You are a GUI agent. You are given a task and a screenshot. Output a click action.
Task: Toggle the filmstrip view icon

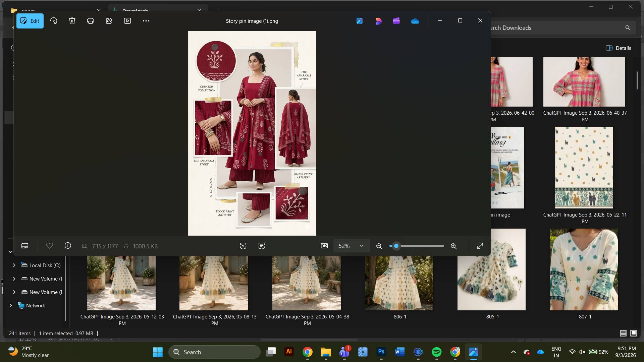[25, 246]
